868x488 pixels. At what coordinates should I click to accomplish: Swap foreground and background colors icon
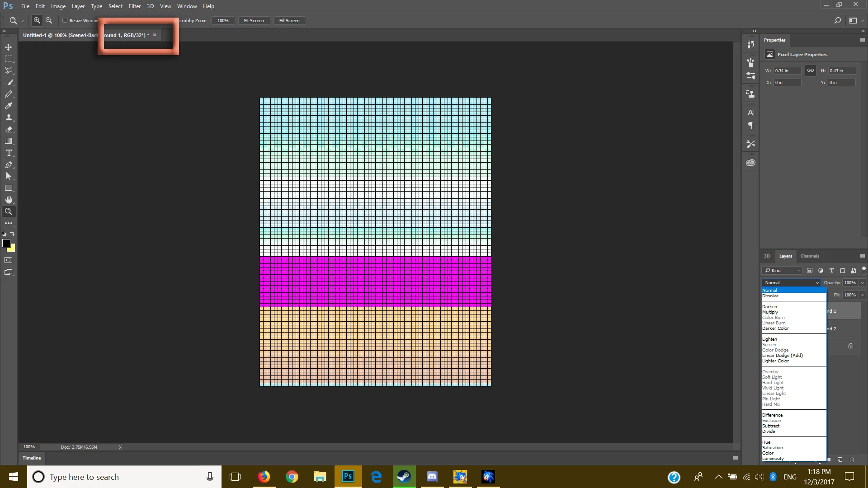tap(12, 234)
